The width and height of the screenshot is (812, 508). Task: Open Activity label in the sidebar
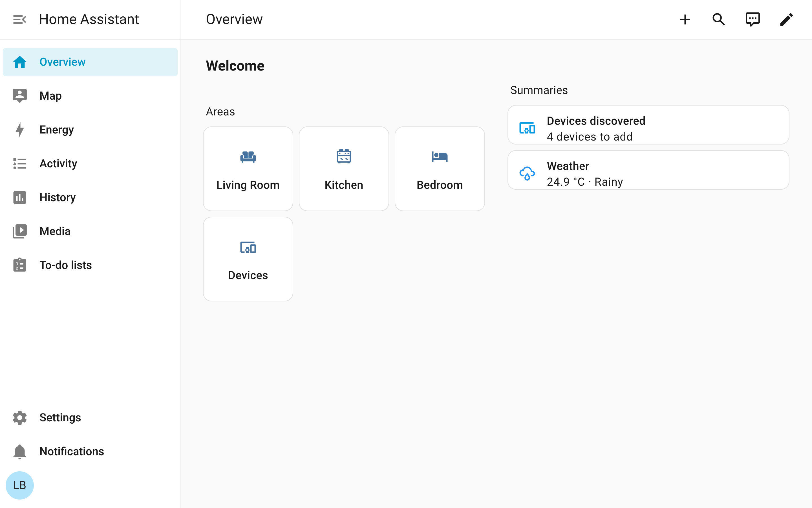58,164
